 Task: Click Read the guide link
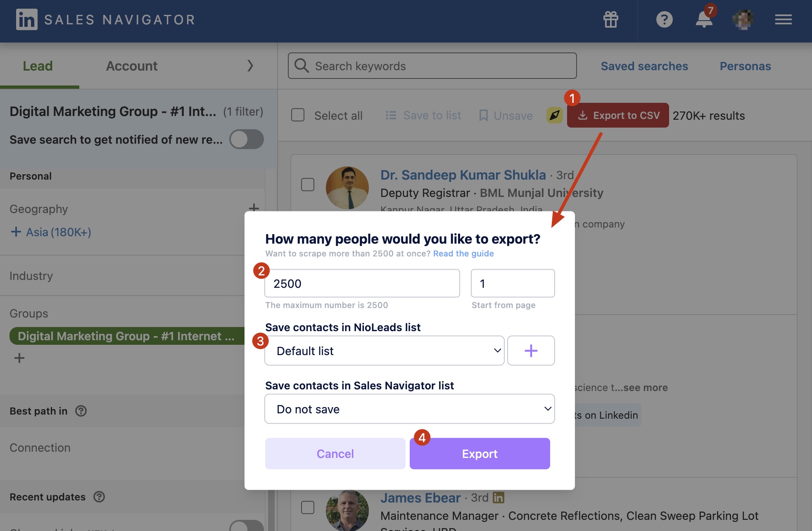pos(463,254)
